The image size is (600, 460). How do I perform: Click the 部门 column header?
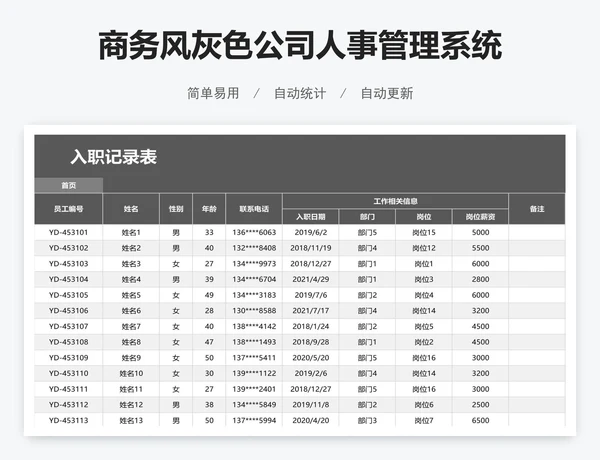coord(367,217)
